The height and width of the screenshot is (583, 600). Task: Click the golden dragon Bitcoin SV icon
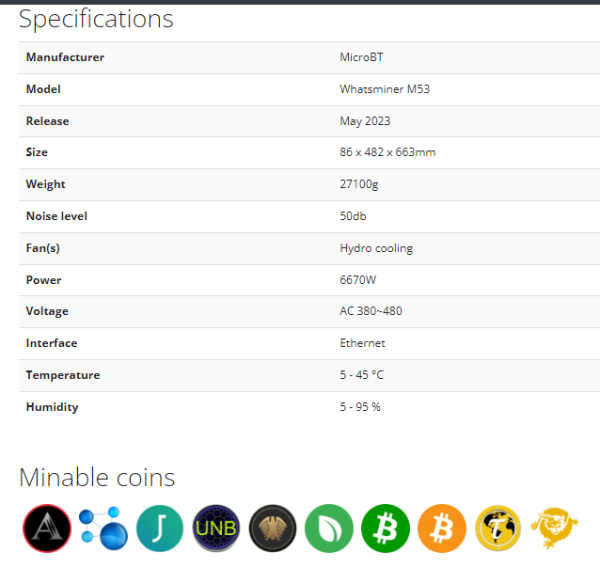tap(554, 528)
